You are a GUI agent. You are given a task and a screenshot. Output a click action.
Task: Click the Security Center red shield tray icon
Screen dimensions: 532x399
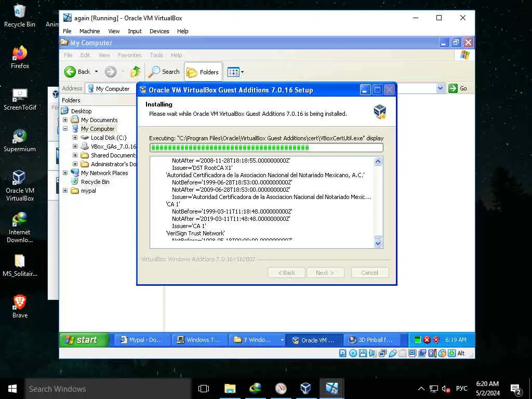(x=436, y=340)
